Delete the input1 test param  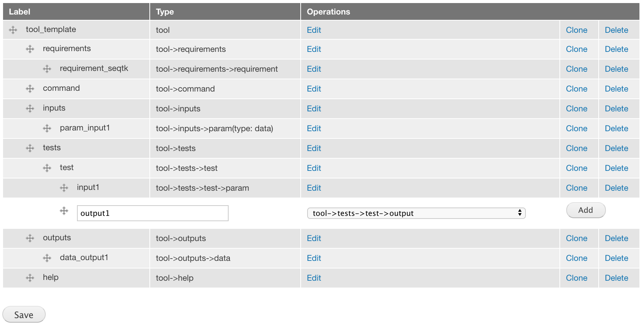click(617, 188)
